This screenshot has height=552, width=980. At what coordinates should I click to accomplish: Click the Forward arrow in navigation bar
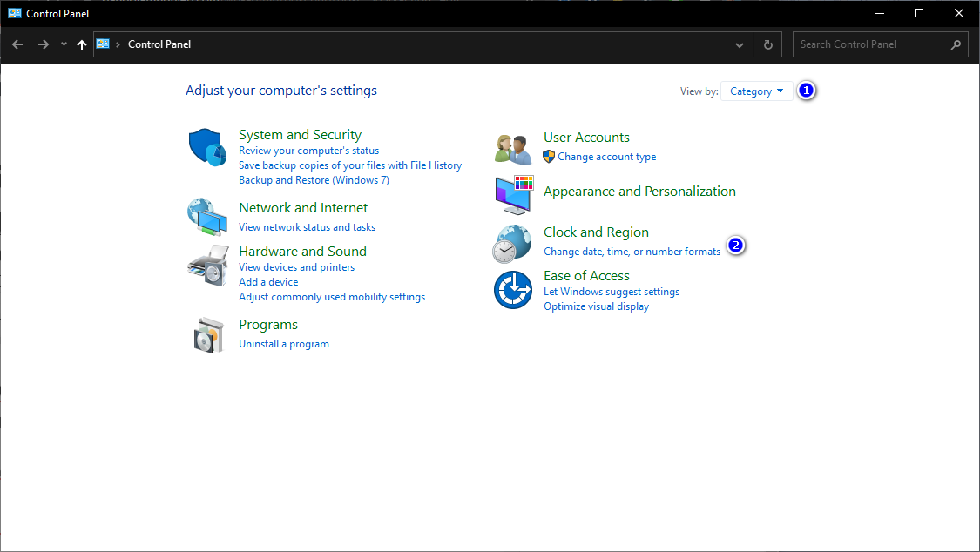[x=44, y=44]
